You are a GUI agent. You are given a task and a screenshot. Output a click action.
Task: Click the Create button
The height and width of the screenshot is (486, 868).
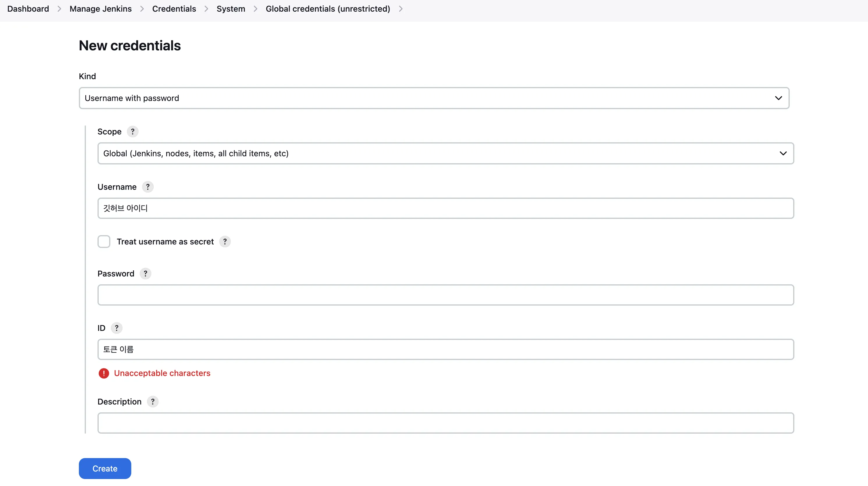(104, 468)
